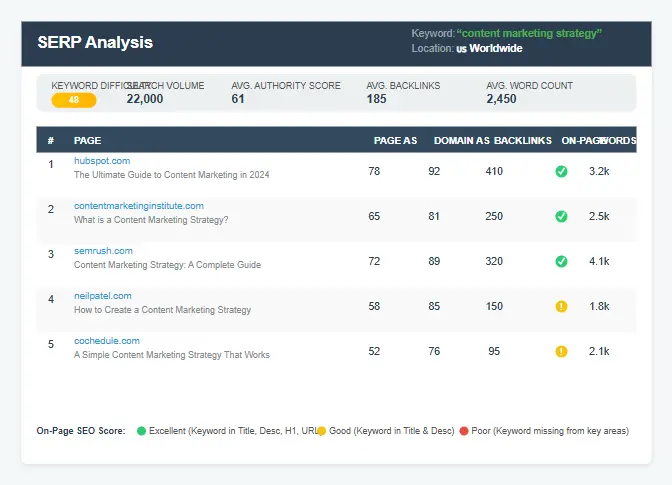Viewport: 672px width, 485px height.
Task: Click word count 2.5k in row 2
Action: (x=599, y=216)
